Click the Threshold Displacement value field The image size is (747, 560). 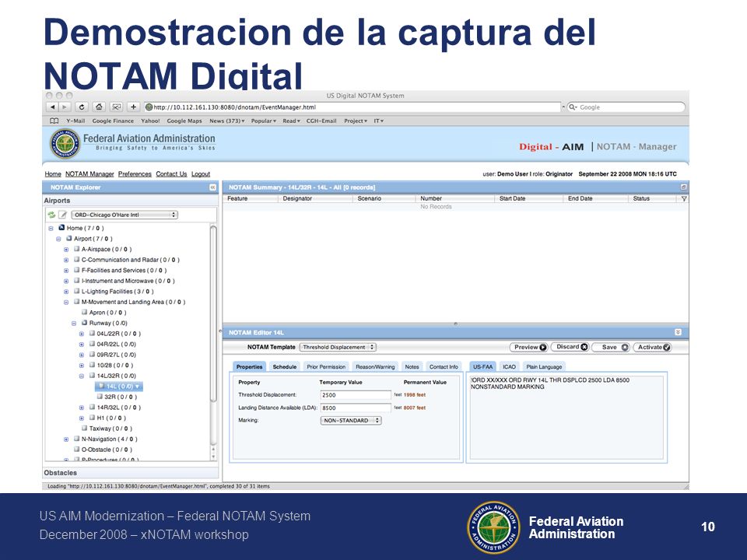click(356, 395)
